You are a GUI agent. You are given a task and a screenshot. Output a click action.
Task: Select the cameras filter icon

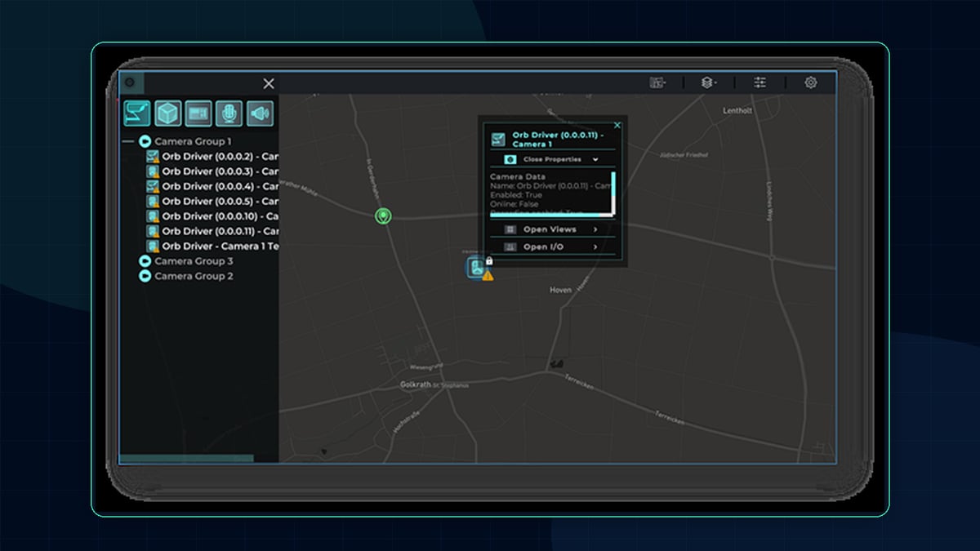(136, 113)
